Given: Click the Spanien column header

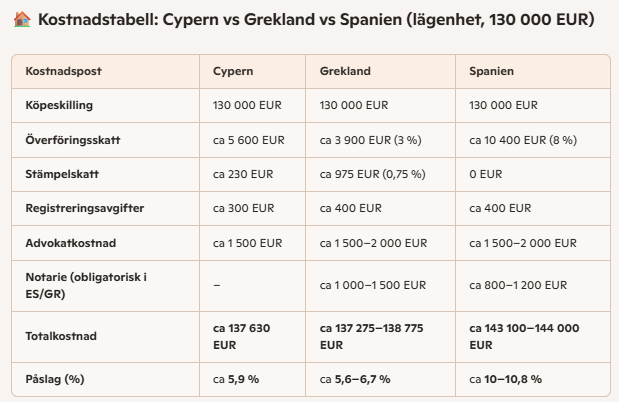Looking at the screenshot, I should pyautogui.click(x=491, y=72).
